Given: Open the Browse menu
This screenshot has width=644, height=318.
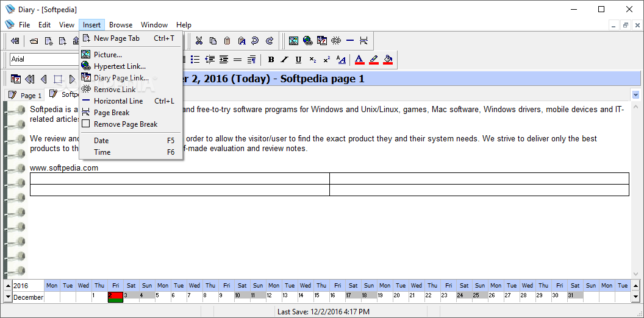Looking at the screenshot, I should [x=121, y=24].
